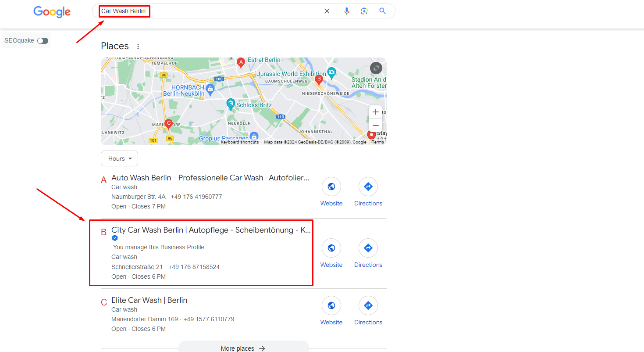
Task: Open the City Car Wash Berlin listing title
Action: pos(211,230)
